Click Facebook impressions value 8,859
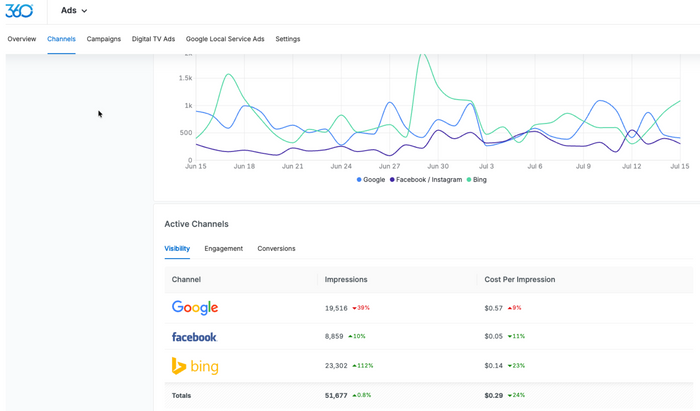The width and height of the screenshot is (700, 411). (334, 336)
